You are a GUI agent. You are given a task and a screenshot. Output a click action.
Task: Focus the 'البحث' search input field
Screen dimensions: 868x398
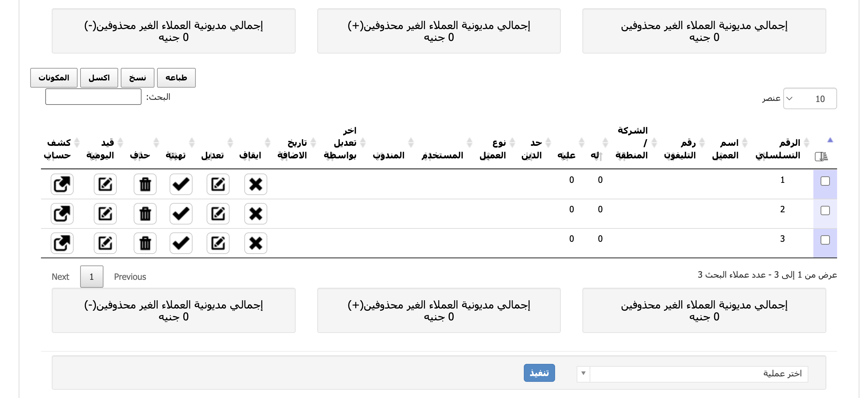pyautogui.click(x=93, y=97)
